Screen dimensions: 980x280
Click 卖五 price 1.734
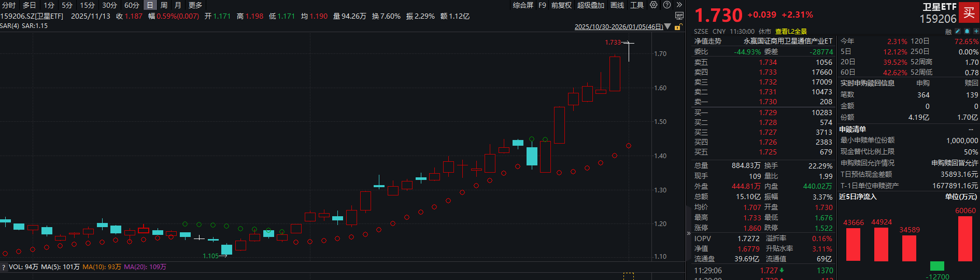768,62
